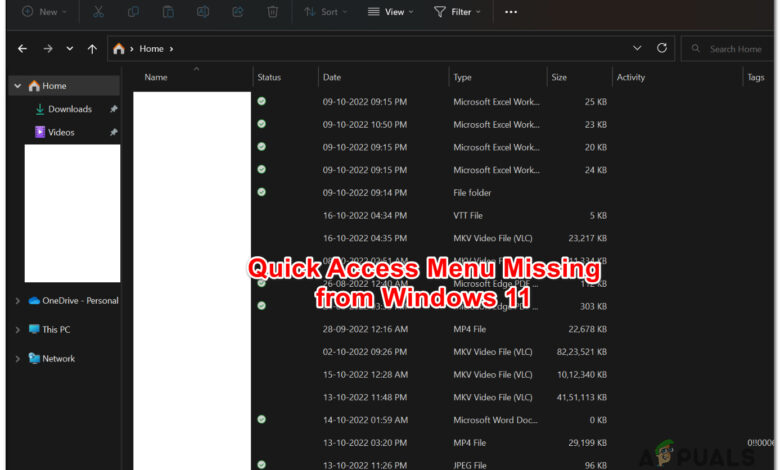
Task: Click the pin icon beside Downloads
Action: click(114, 109)
